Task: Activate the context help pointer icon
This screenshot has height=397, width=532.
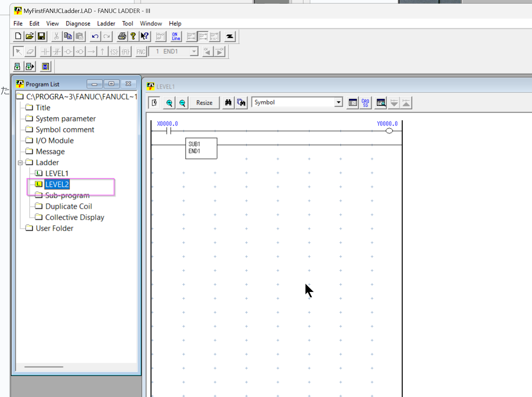Action: [x=145, y=36]
